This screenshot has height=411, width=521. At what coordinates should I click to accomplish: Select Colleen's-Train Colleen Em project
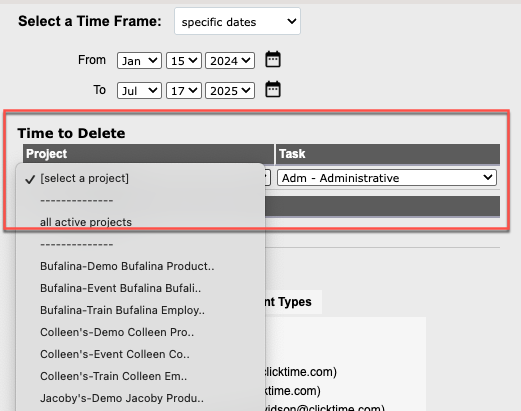(140, 376)
